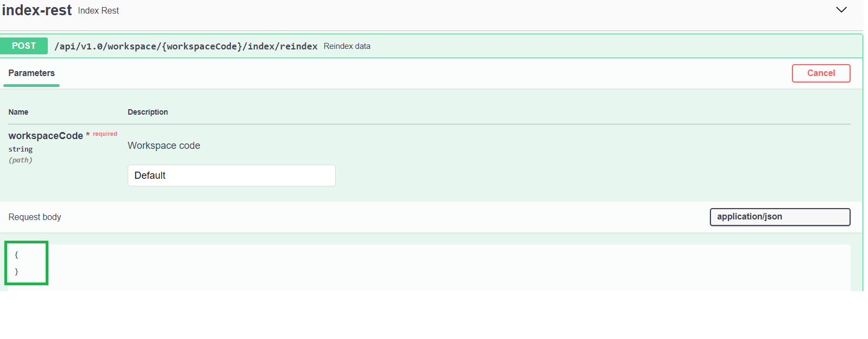Collapse the index-rest section chevron

(x=841, y=10)
